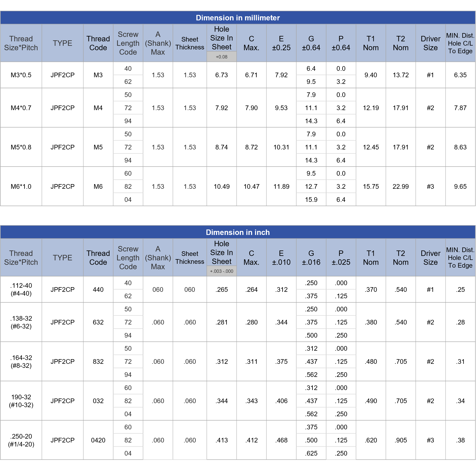This screenshot has width=476, height=461.
Task: Click the 'E ±0.25' header in millimeter table
Action: (x=281, y=43)
